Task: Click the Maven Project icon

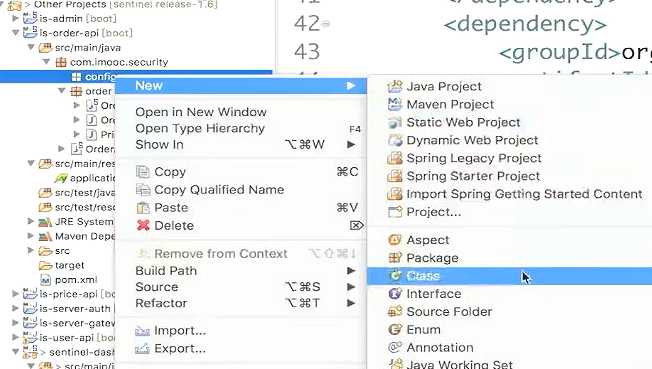Action: coord(395,104)
